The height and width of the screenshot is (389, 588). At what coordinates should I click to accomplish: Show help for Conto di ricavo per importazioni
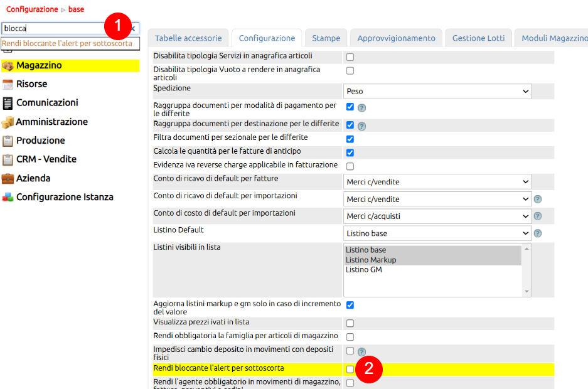pyautogui.click(x=538, y=199)
